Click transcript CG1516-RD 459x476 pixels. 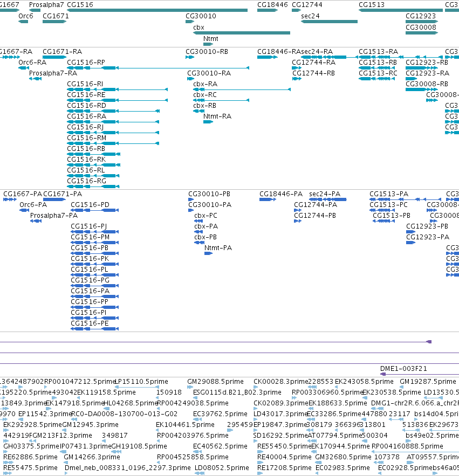(x=113, y=111)
